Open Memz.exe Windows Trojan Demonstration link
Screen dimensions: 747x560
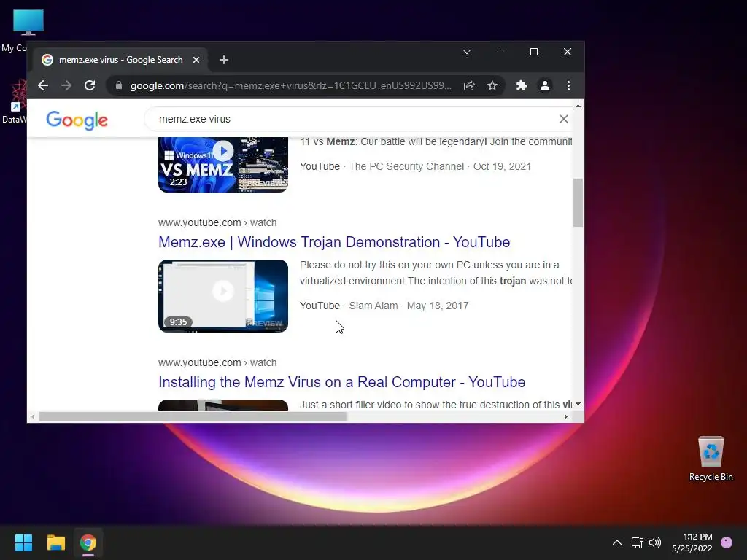(x=334, y=242)
